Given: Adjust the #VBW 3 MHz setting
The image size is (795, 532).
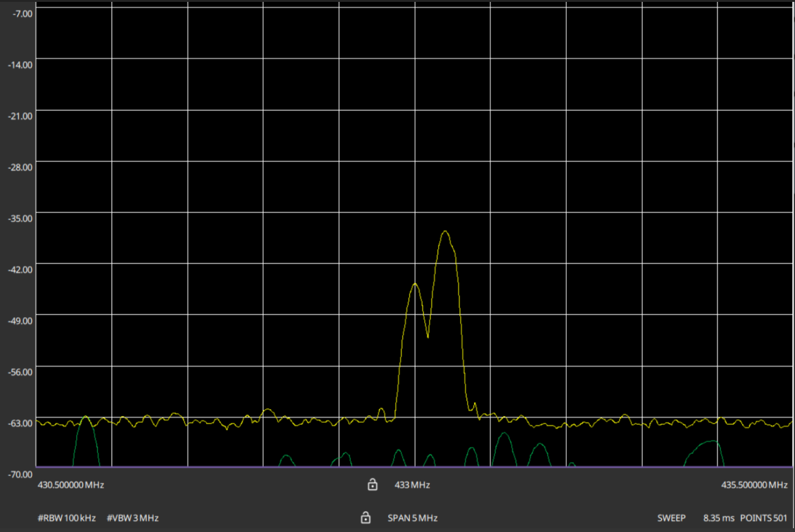Looking at the screenshot, I should 132,518.
